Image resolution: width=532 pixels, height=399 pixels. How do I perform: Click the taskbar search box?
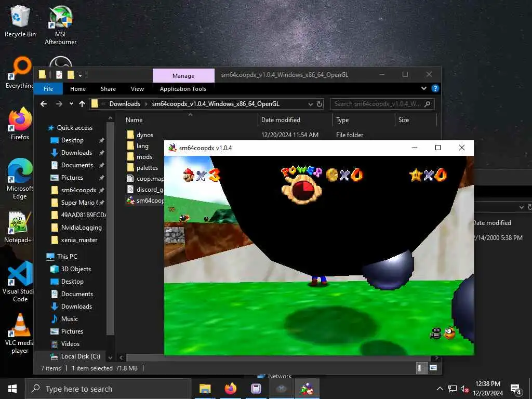108,389
